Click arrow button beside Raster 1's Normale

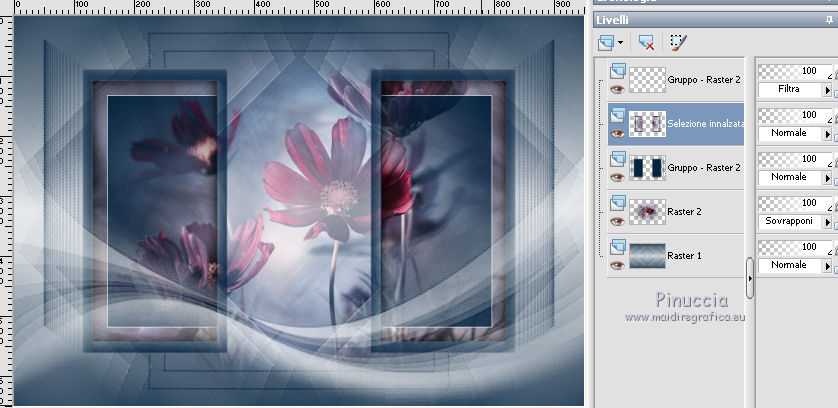click(827, 266)
